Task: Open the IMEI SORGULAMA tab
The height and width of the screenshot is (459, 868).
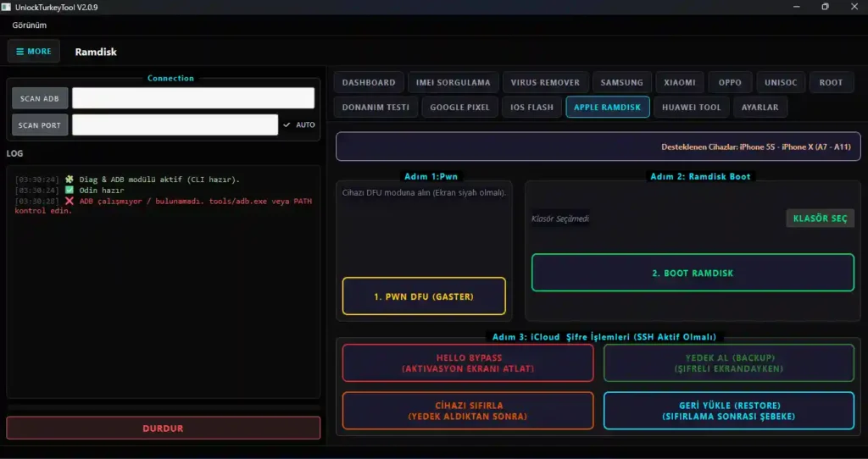Action: 453,82
